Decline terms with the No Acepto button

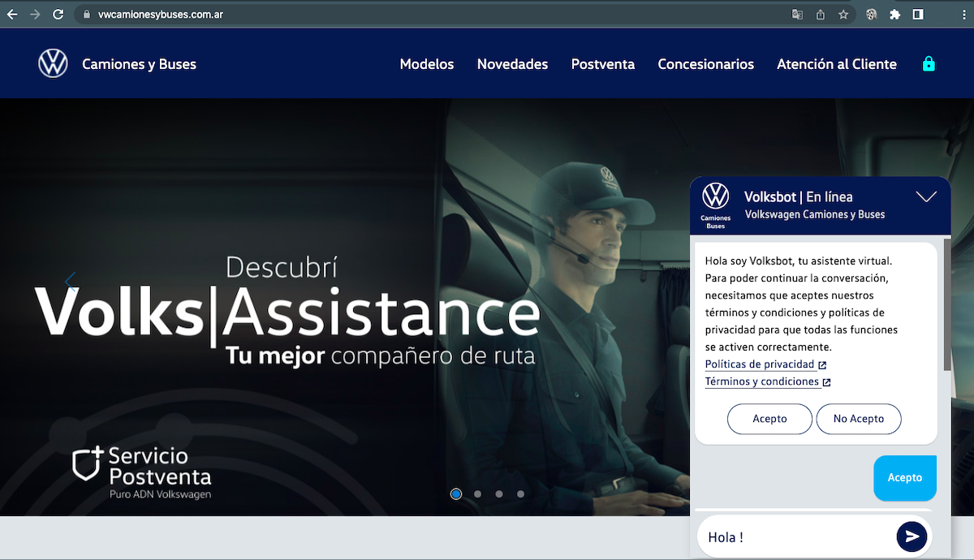tap(859, 419)
